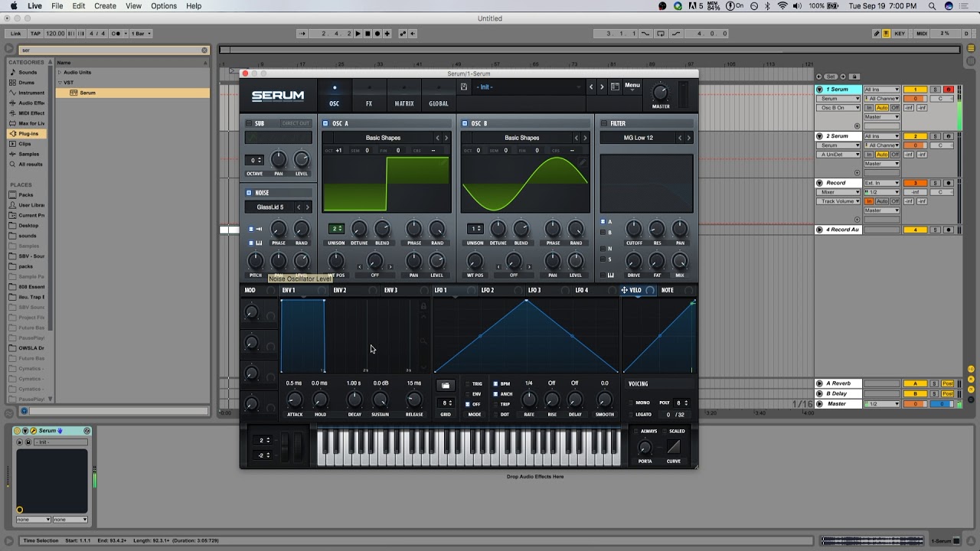This screenshot has height=551, width=980.
Task: Click the MIDI map mode button
Action: click(x=922, y=34)
